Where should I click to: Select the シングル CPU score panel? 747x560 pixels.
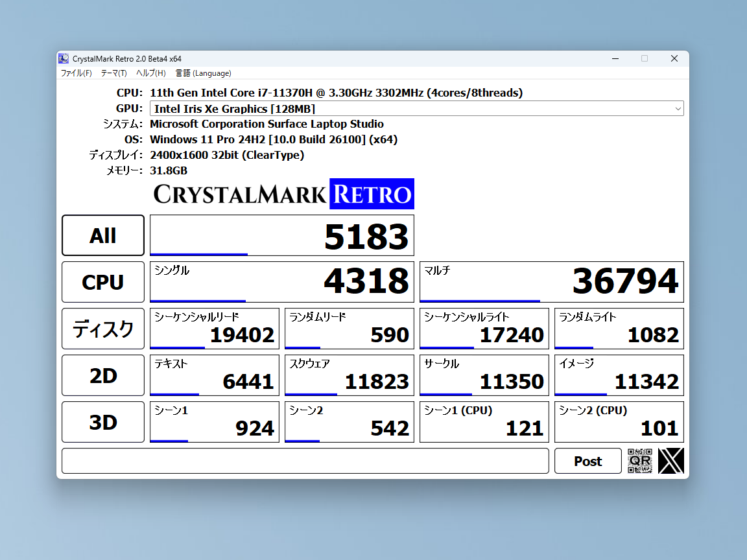(281, 282)
